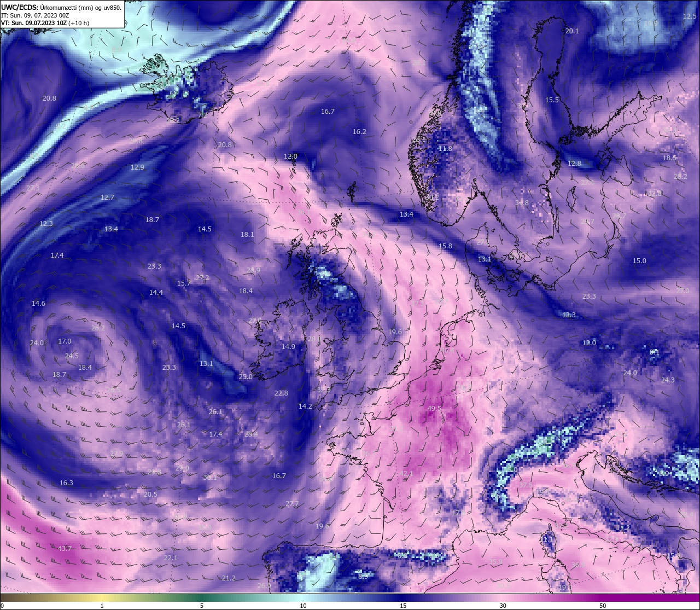Click the 14.2 value near Cornwall
The image size is (700, 610).
(305, 406)
